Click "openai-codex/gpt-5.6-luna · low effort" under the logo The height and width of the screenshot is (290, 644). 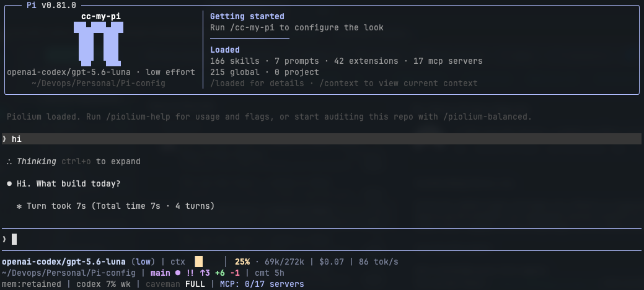point(101,72)
